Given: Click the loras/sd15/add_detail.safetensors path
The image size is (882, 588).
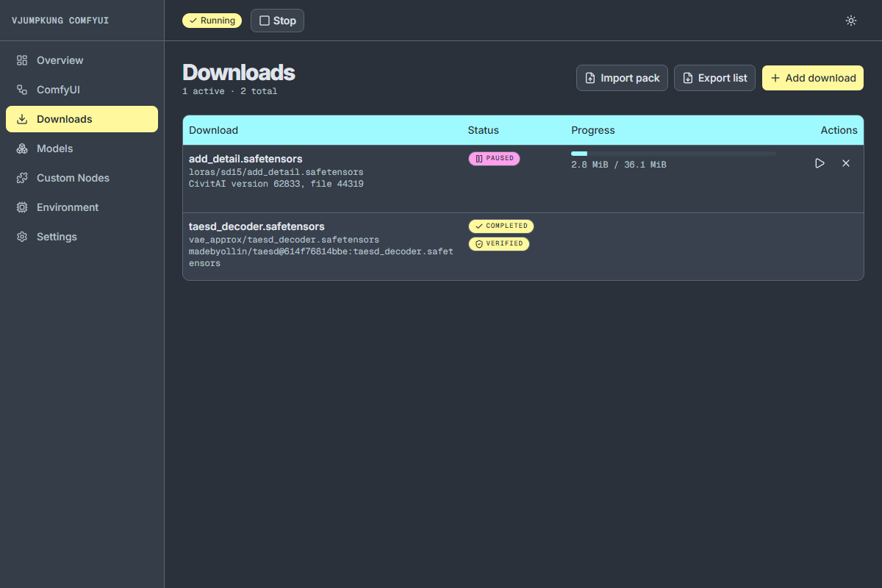Looking at the screenshot, I should (x=276, y=172).
